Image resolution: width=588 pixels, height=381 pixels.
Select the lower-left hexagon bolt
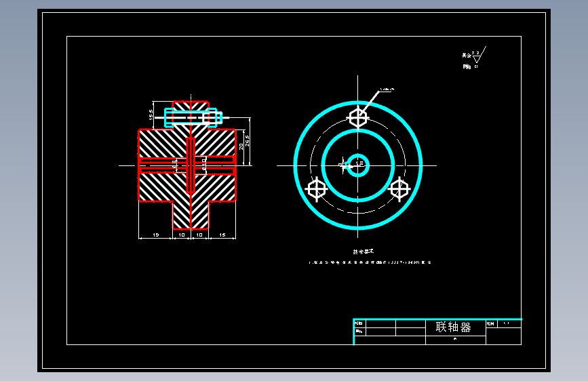click(x=317, y=189)
